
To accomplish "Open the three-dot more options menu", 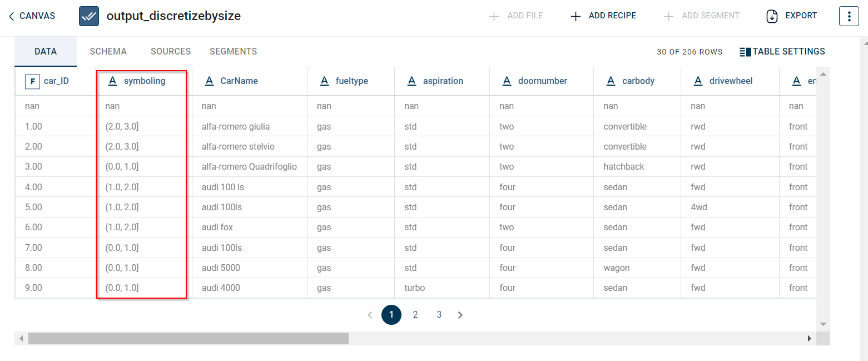I will 849,16.
